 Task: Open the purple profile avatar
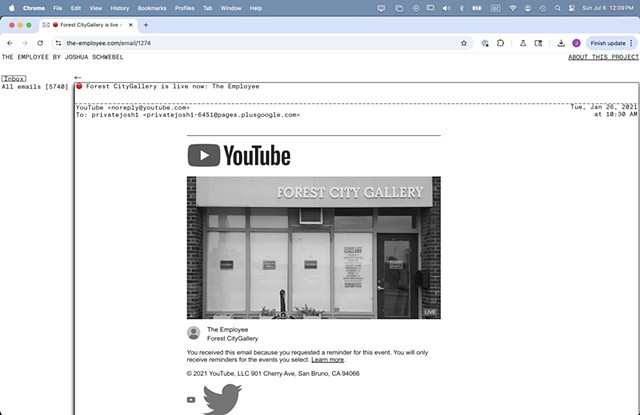pyautogui.click(x=576, y=43)
